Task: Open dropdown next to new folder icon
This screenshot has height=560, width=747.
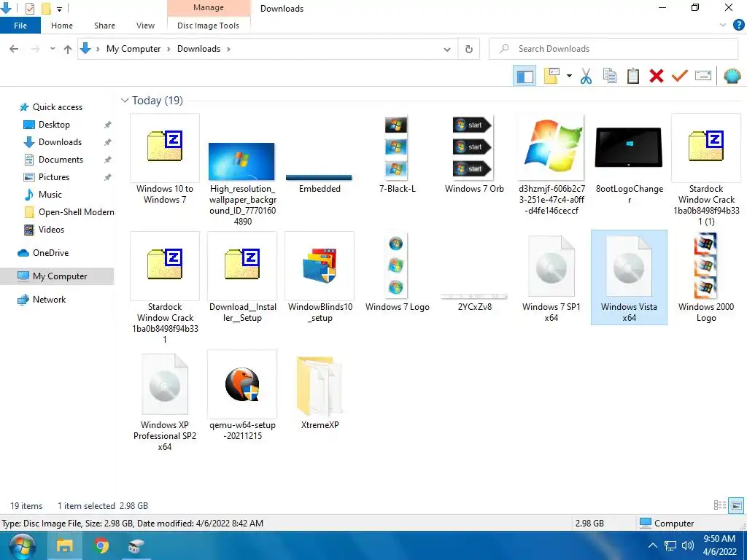Action: 569,76
